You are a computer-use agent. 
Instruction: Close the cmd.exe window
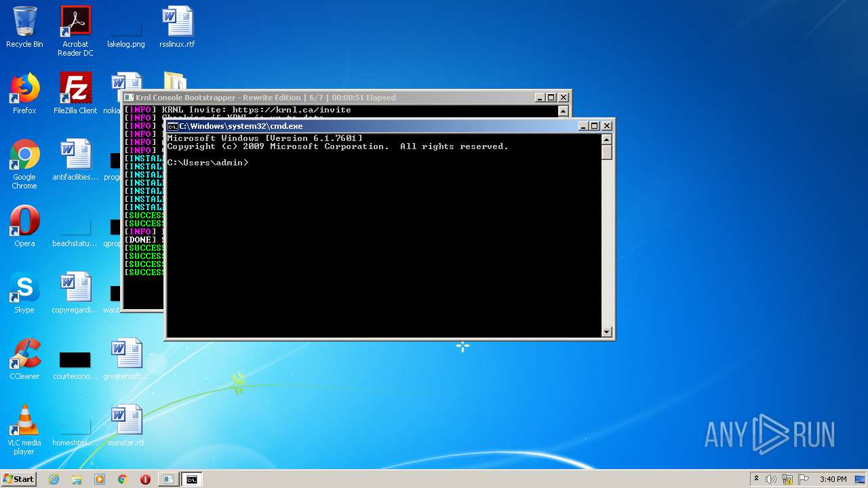(x=607, y=126)
